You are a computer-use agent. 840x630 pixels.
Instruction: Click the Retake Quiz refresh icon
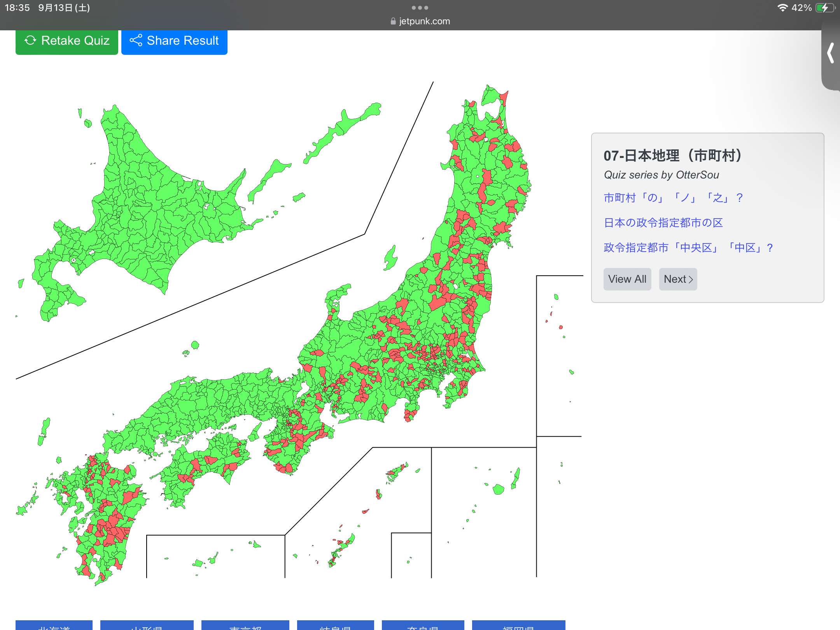click(x=30, y=40)
